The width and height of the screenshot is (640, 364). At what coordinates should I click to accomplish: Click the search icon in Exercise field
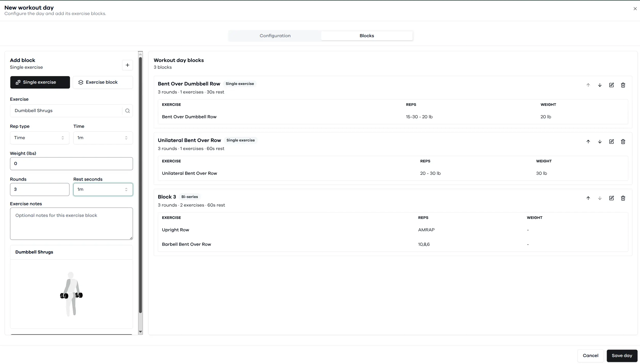point(128,111)
